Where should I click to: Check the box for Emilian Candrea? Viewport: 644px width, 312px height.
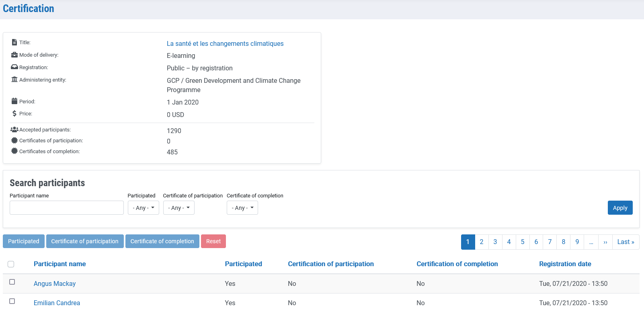(12, 301)
